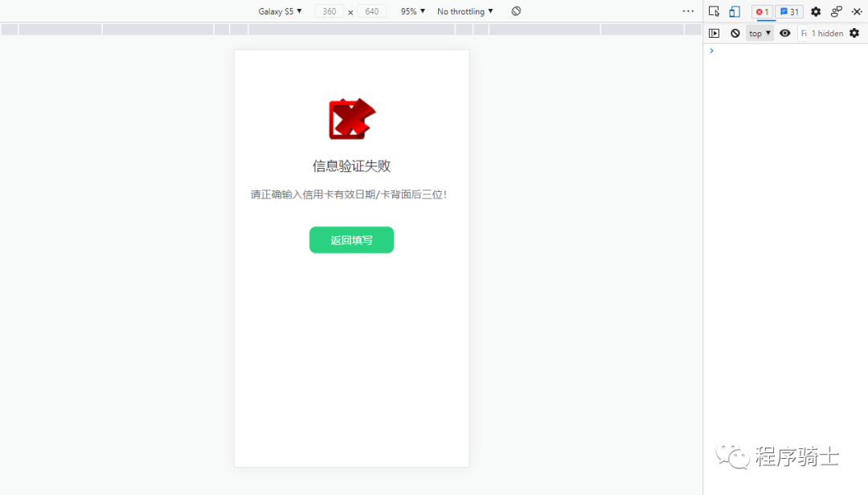Click the clear console icon
The image size is (868, 495).
(735, 33)
